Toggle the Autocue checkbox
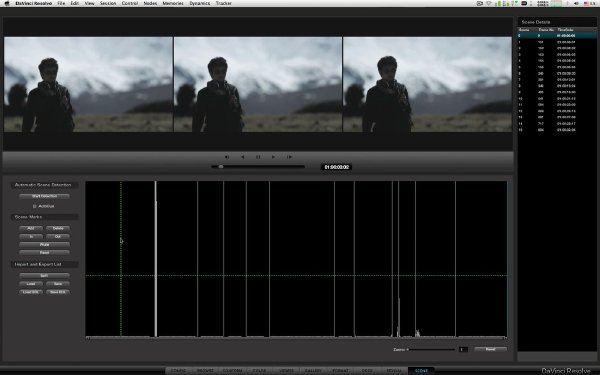 pos(34,206)
